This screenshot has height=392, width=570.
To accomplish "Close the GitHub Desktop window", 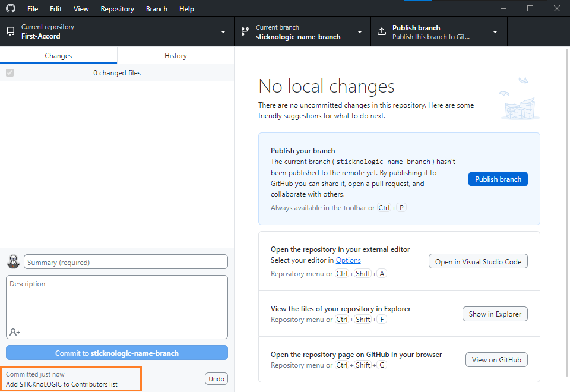I will (557, 8).
